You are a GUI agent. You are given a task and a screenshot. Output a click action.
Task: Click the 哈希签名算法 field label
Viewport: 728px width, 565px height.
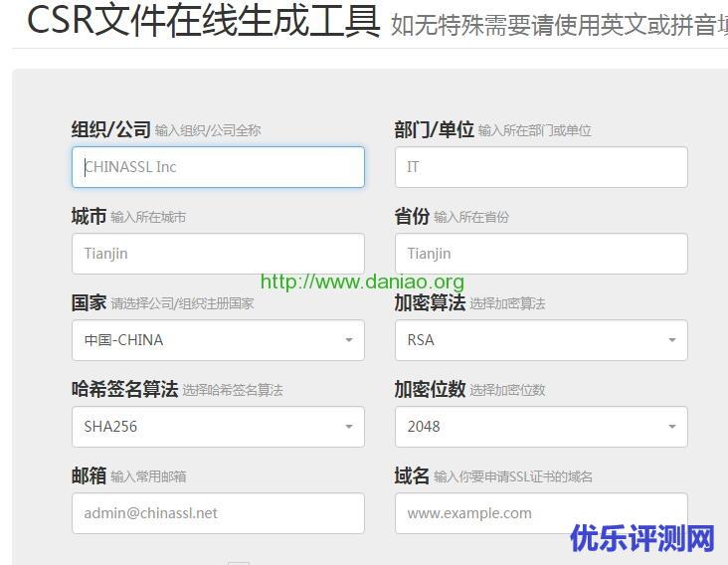click(x=124, y=389)
